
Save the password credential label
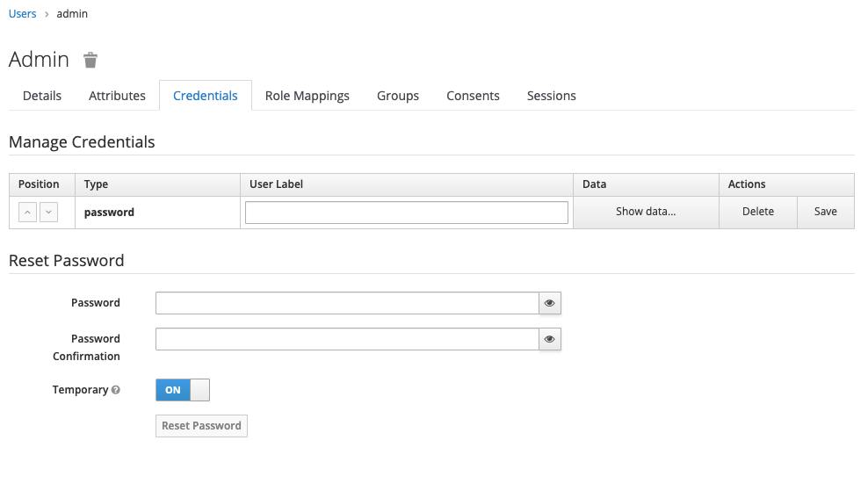(825, 212)
